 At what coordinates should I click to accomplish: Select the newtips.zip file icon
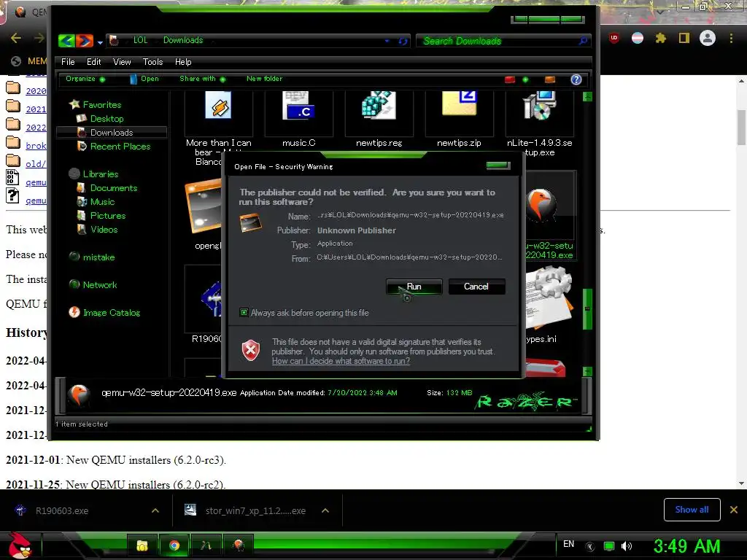(460, 104)
